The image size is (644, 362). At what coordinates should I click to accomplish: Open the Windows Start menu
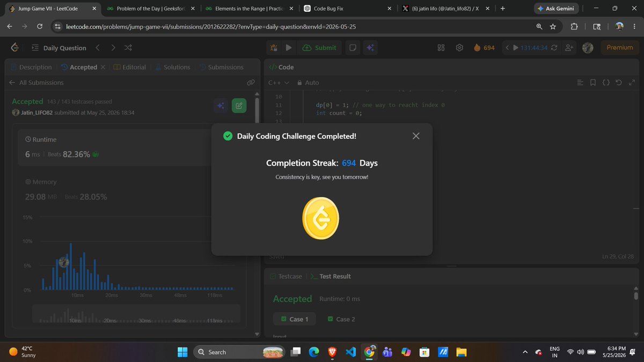click(x=182, y=352)
